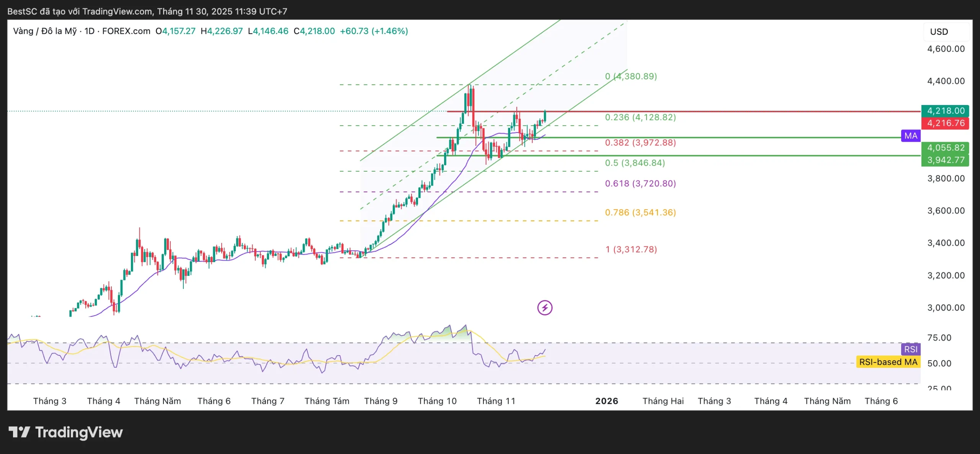Click the purple lightning event icon

coord(544,308)
